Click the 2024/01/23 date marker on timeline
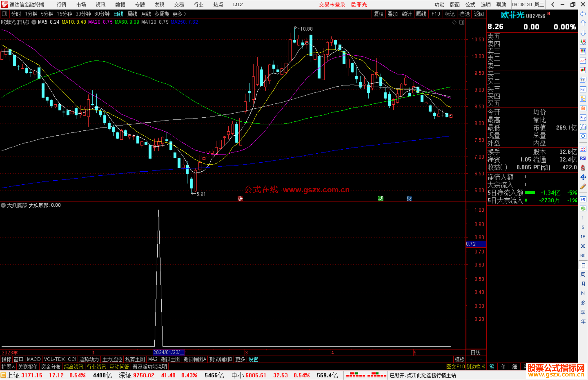 169,352
